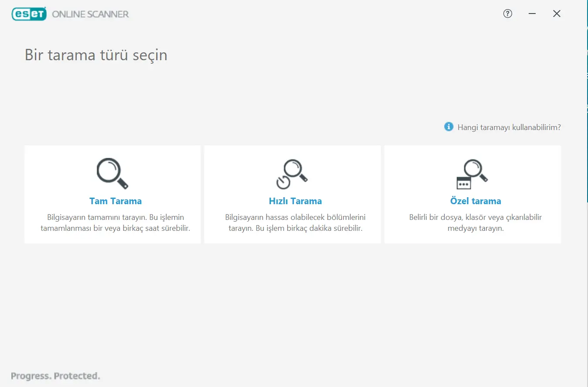Select the Hızlı Tarama title
This screenshot has width=588, height=387.
click(x=295, y=201)
